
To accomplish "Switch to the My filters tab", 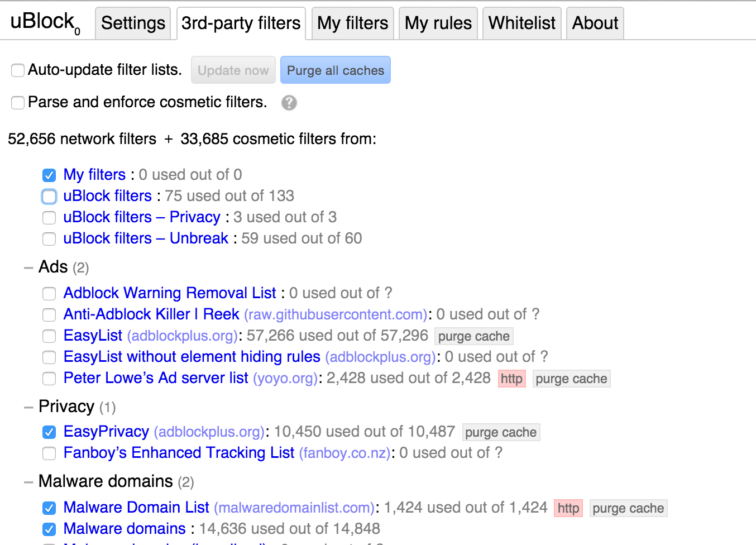I will pyautogui.click(x=352, y=23).
